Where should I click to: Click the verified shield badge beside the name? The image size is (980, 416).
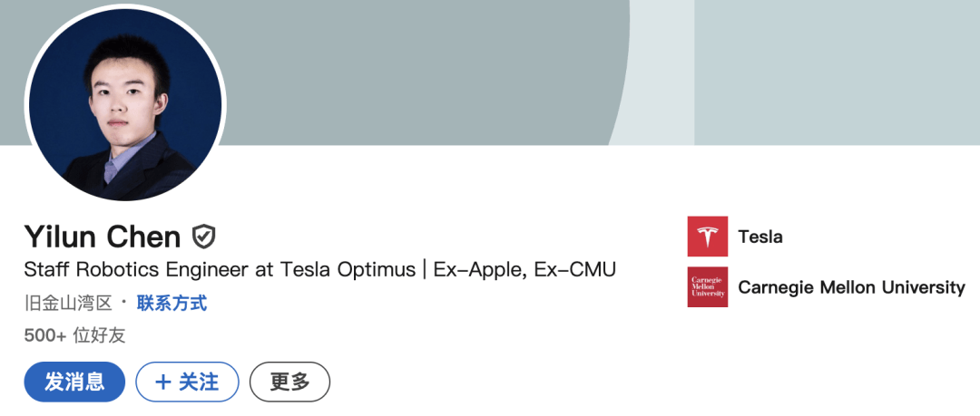coord(204,237)
